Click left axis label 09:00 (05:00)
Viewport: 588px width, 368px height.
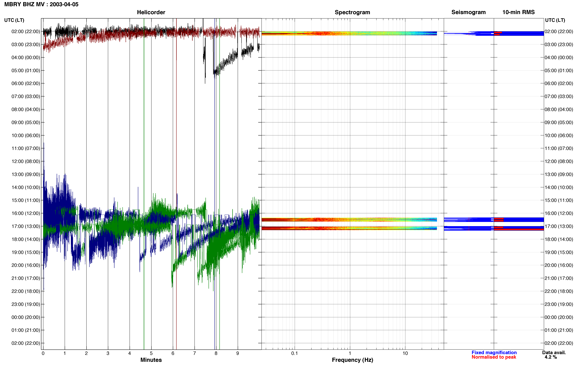point(26,122)
